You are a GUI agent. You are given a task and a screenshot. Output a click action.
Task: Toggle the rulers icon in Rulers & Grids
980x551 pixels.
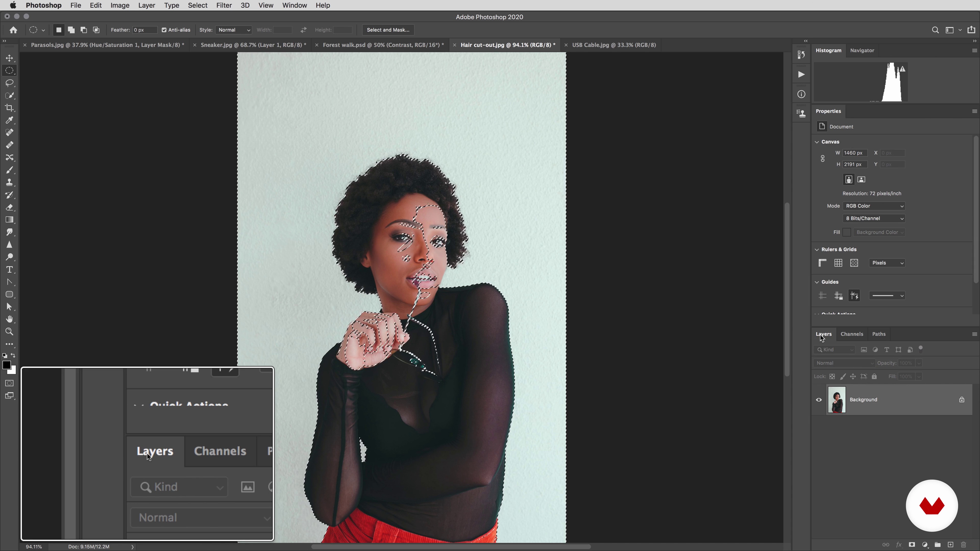tap(823, 263)
